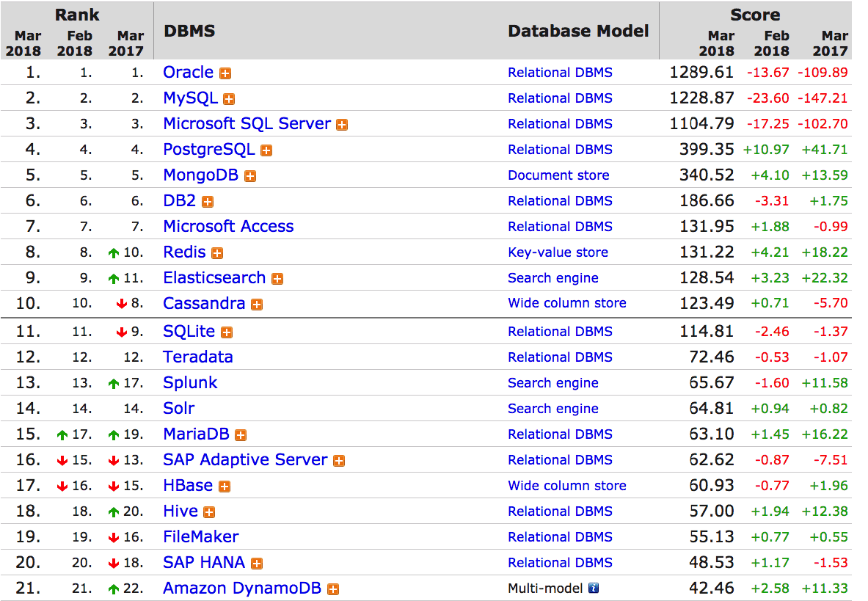This screenshot has width=868, height=601.
Task: Click the Oracle score 1289.61
Action: [701, 73]
